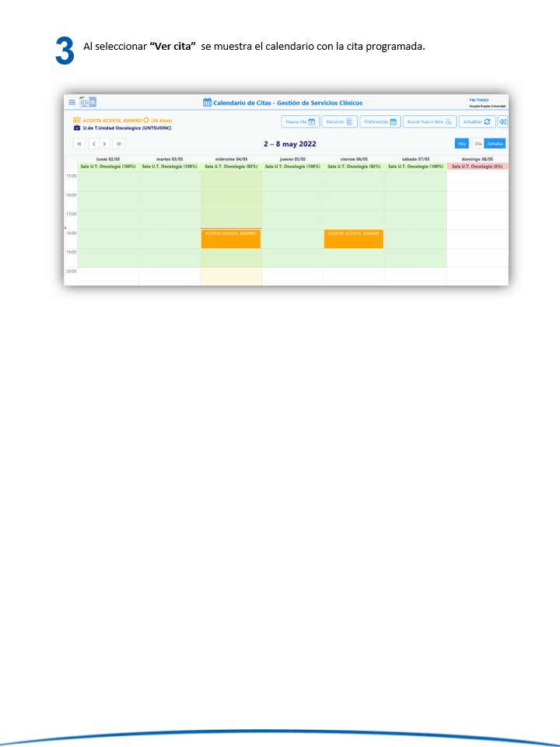Image resolution: width=560 pixels, height=747 pixels.
Task: Open Friday ACOSTA ACOSTA appointment block
Action: 353,239
